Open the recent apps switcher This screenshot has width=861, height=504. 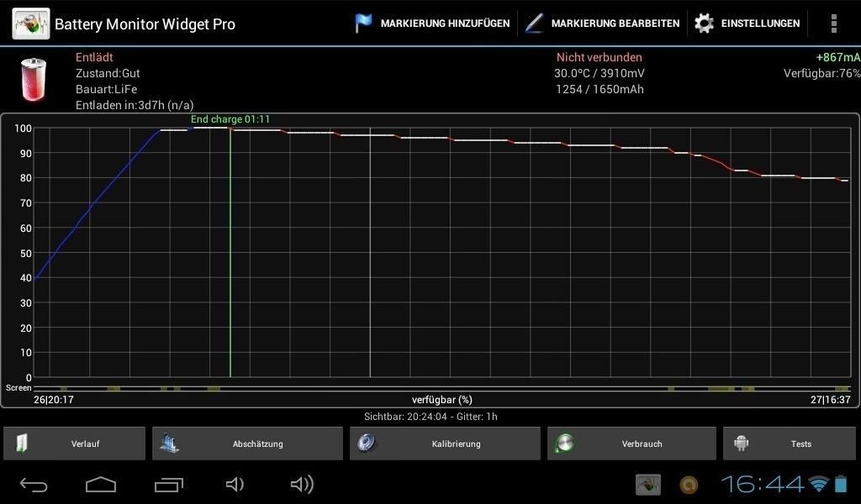pyautogui.click(x=168, y=484)
